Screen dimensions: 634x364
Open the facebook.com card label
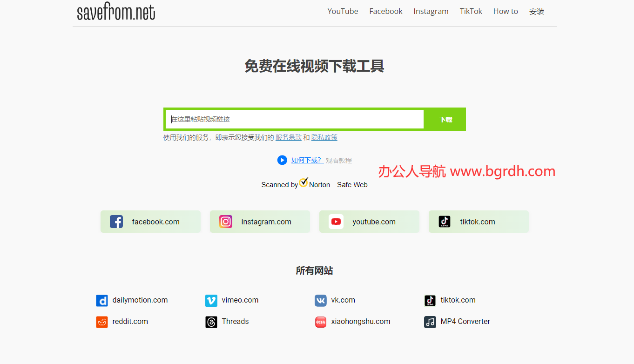[155, 222]
